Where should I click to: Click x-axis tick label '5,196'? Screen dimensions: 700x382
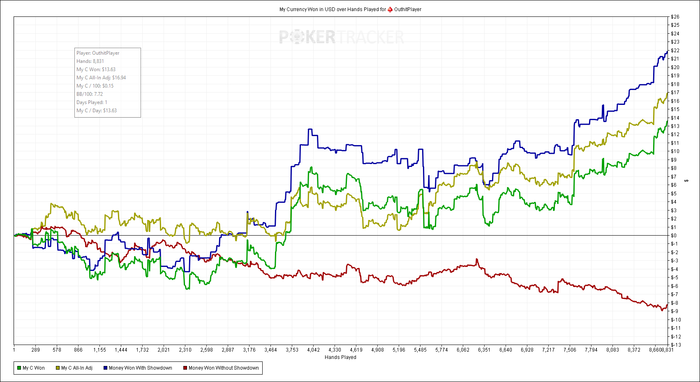click(399, 351)
